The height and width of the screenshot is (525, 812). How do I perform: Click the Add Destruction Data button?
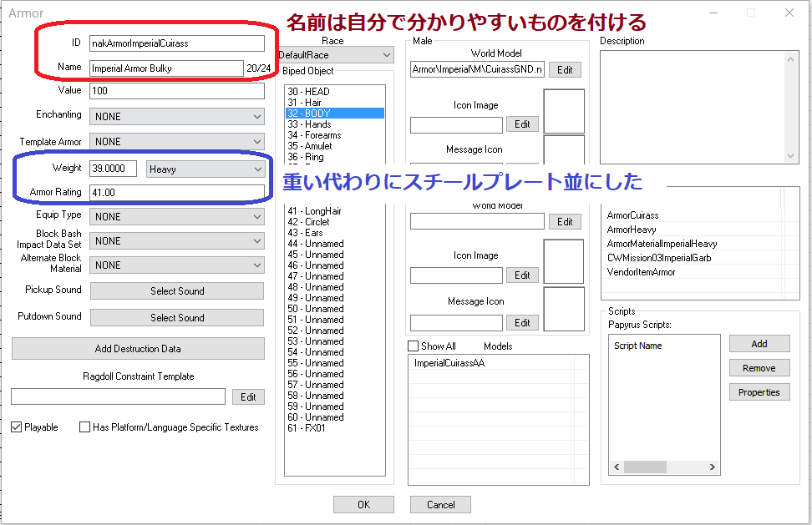(138, 349)
